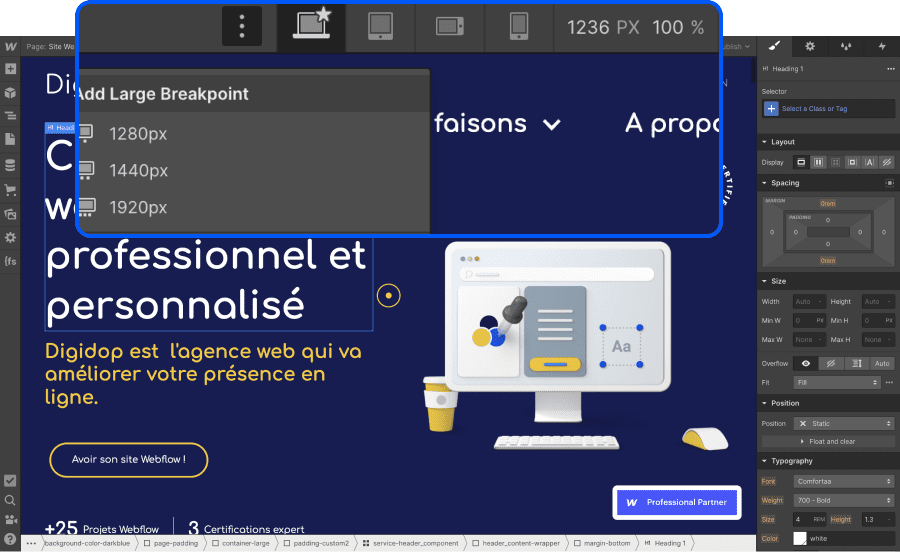Screen dimensions: 900x552
Task: Open the Add Elements panel
Action: click(x=10, y=69)
